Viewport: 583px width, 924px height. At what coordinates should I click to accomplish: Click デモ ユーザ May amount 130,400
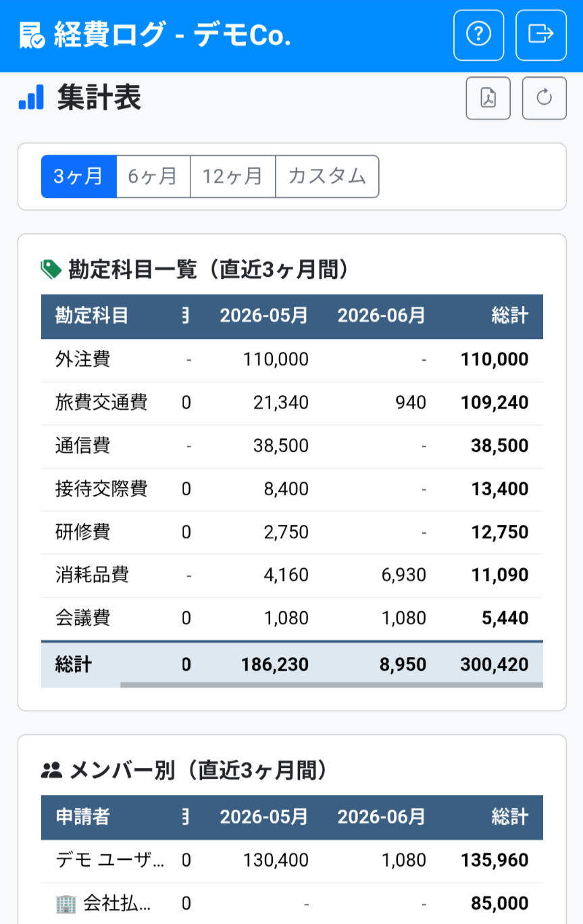click(x=276, y=861)
